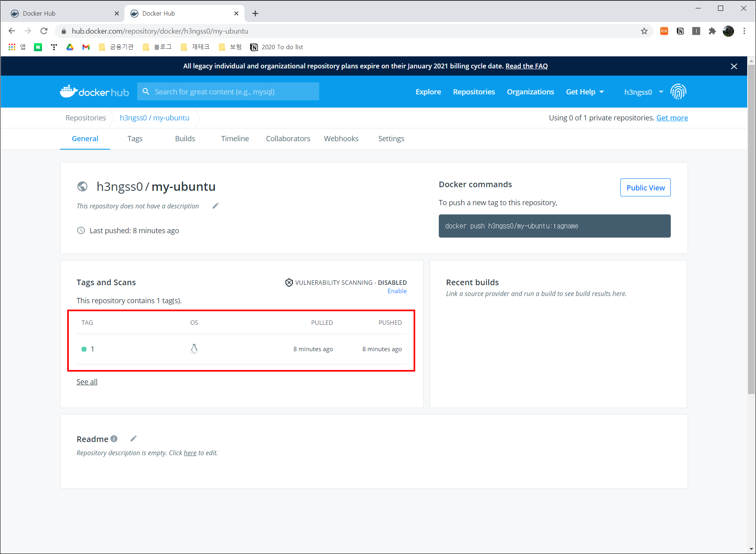Click Get more private repositories link
Viewport: 756px width, 554px height.
coord(672,118)
